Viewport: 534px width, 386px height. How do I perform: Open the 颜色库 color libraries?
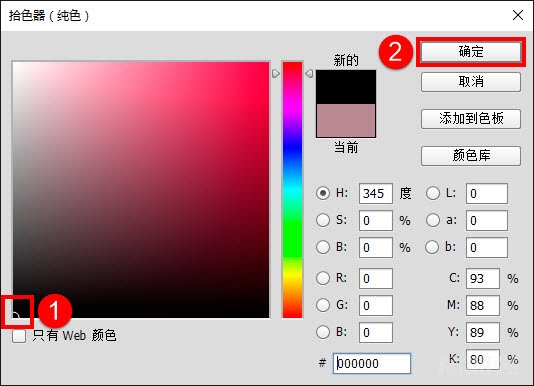471,156
